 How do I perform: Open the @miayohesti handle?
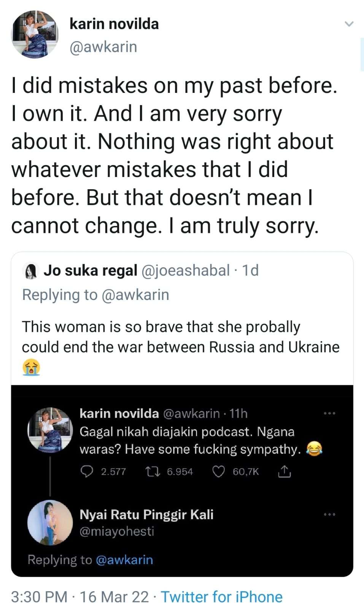click(x=116, y=531)
